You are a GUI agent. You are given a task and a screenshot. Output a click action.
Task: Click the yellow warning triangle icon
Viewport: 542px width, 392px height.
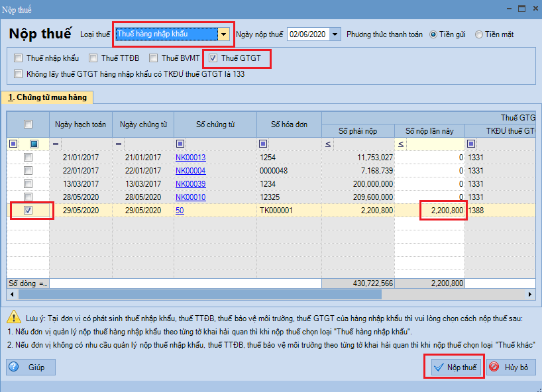(x=14, y=317)
